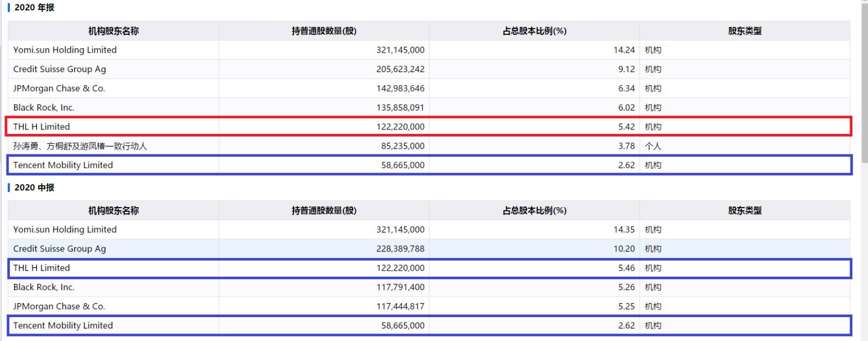868x341 pixels.
Task: Select Yomi.sun Holding Limited in 2020 中报 table
Action: pos(65,229)
